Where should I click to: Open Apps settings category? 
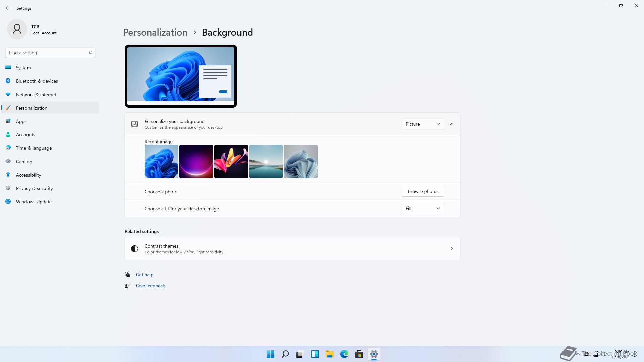point(50,121)
